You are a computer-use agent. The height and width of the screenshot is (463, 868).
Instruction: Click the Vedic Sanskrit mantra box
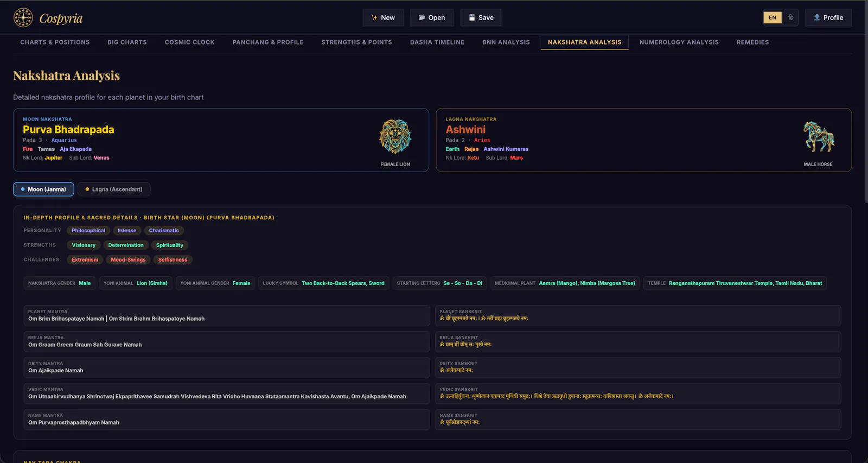point(638,394)
